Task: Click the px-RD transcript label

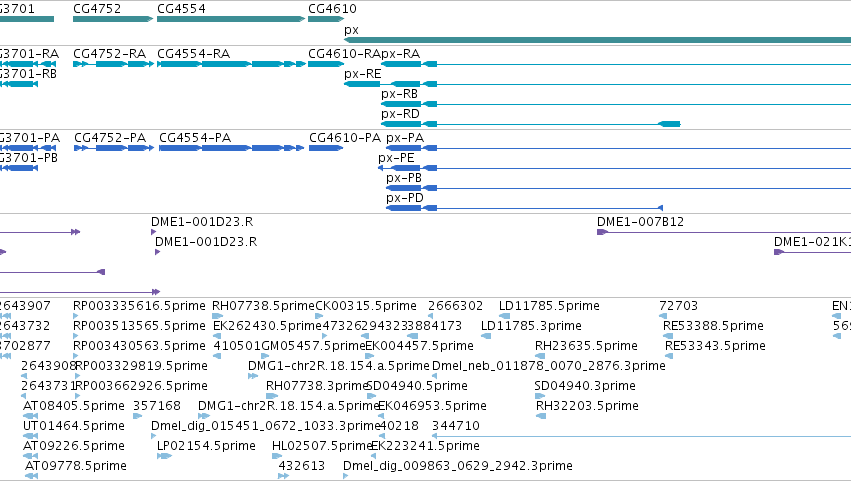Action: coord(401,114)
